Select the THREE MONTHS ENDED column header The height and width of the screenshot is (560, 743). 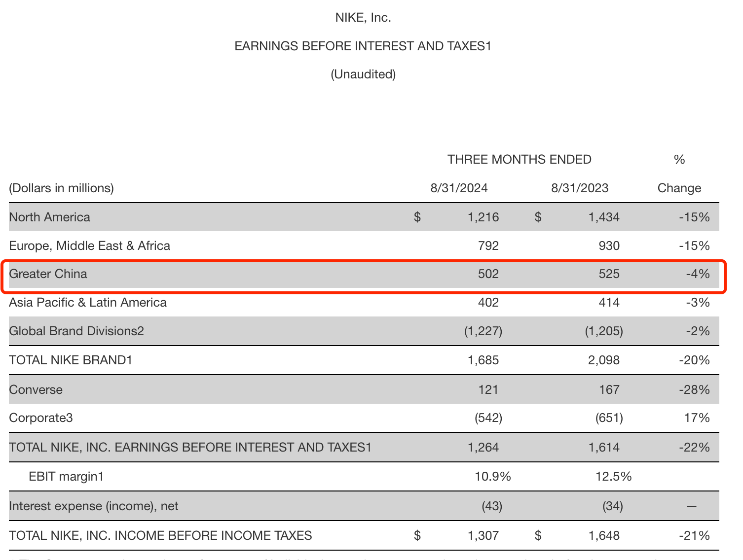point(519,160)
